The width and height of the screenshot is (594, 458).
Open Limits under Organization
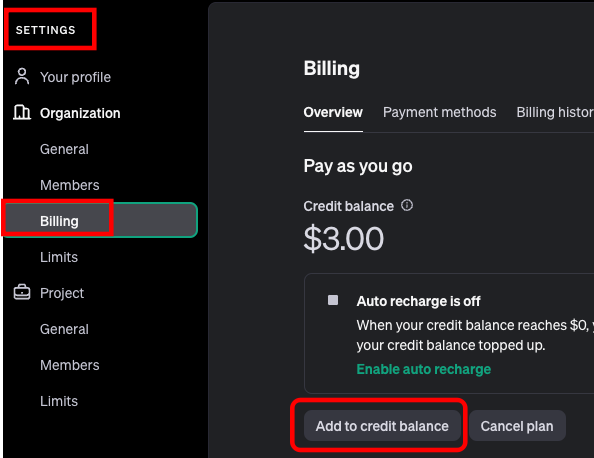(59, 257)
